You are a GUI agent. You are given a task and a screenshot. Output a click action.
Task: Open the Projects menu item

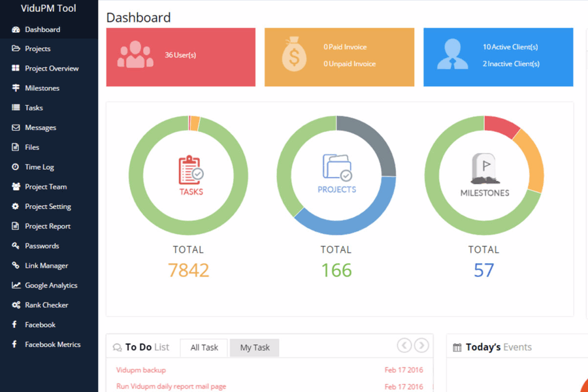click(x=37, y=48)
